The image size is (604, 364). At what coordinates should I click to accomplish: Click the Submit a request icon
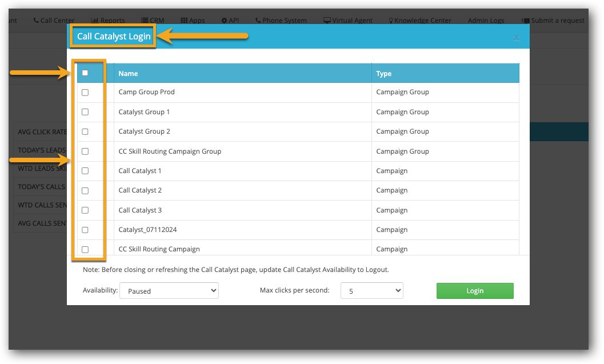pos(525,21)
